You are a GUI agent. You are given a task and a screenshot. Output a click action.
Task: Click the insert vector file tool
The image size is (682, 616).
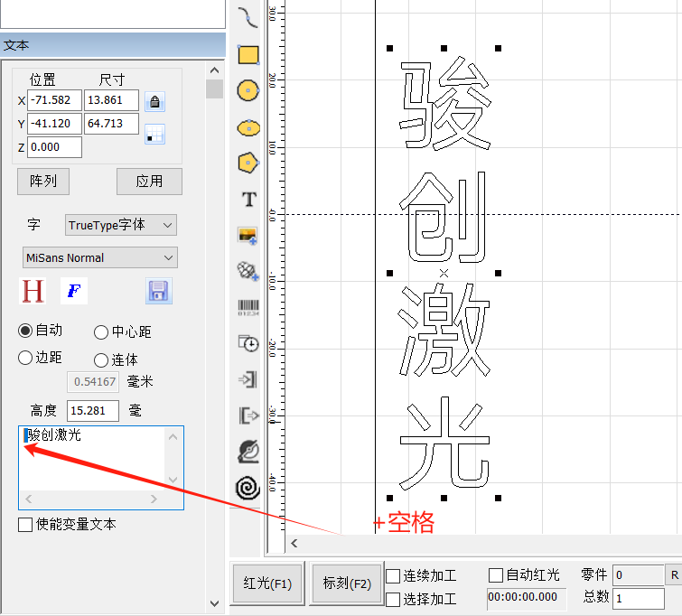[x=248, y=272]
